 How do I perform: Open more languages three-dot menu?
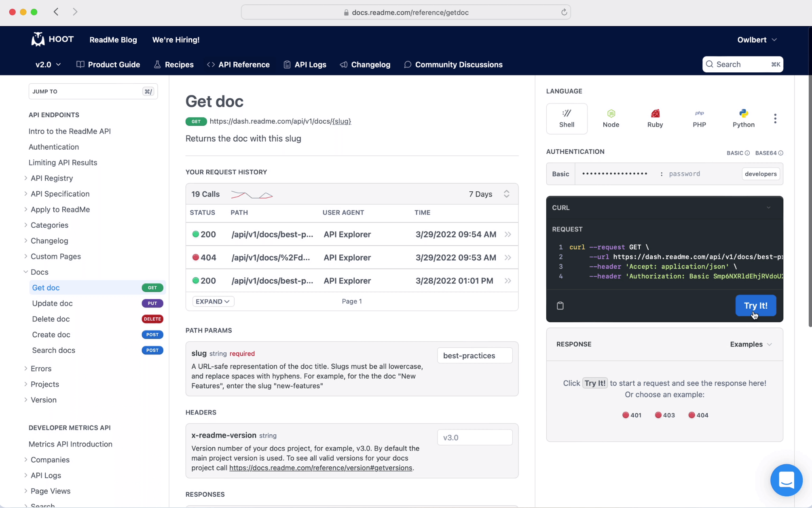[775, 119]
